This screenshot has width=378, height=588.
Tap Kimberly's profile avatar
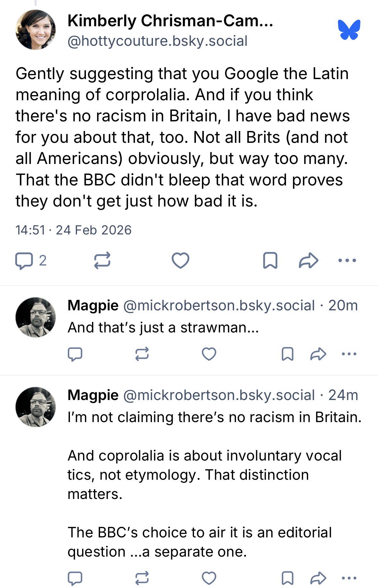point(36,30)
